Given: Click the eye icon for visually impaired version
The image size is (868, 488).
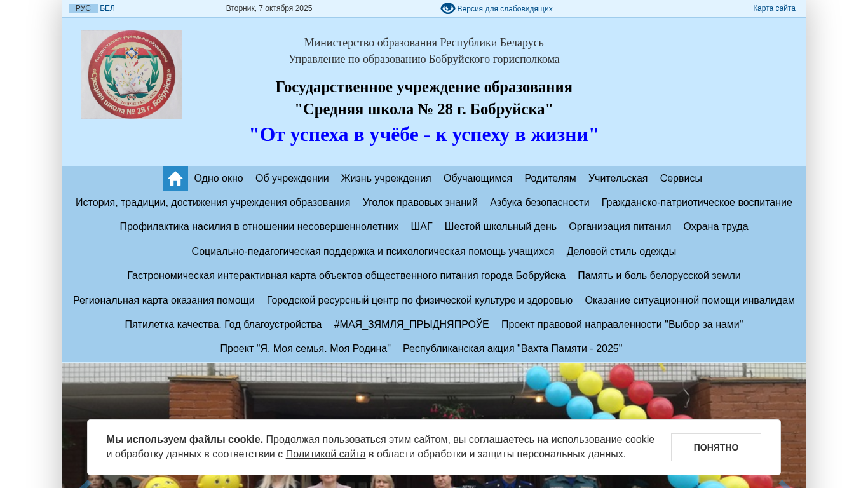Looking at the screenshot, I should click(447, 8).
